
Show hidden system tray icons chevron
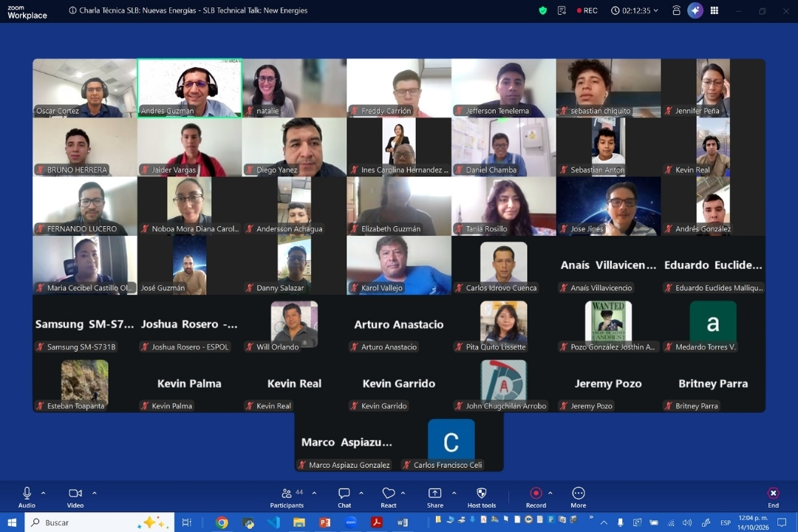tap(604, 522)
